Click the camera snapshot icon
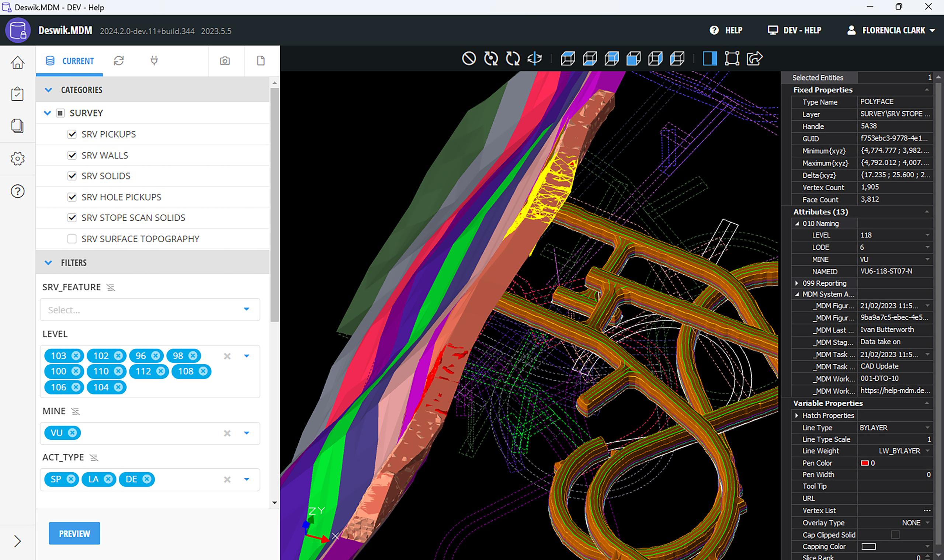The width and height of the screenshot is (944, 560). (x=225, y=60)
